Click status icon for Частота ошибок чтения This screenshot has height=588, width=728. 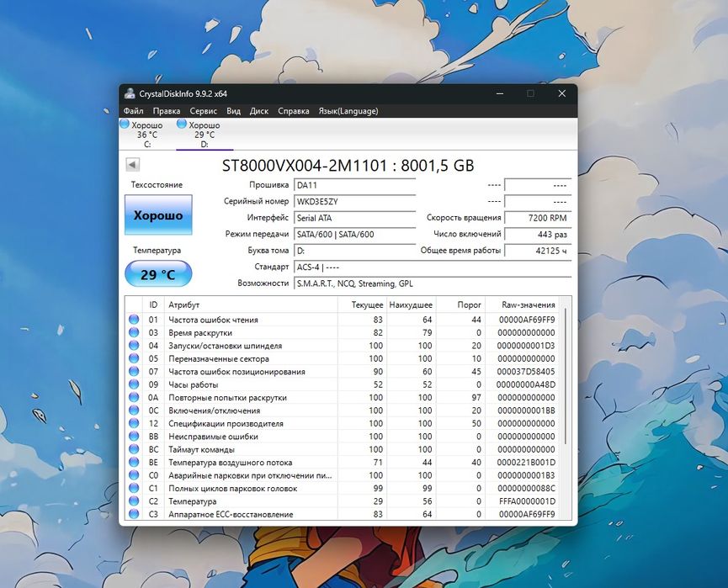134,320
